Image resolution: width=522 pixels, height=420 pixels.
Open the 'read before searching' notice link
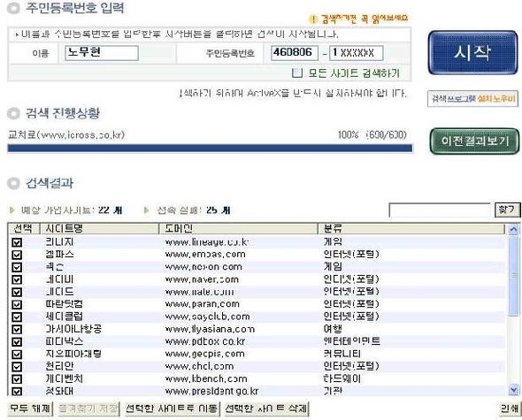[365, 19]
